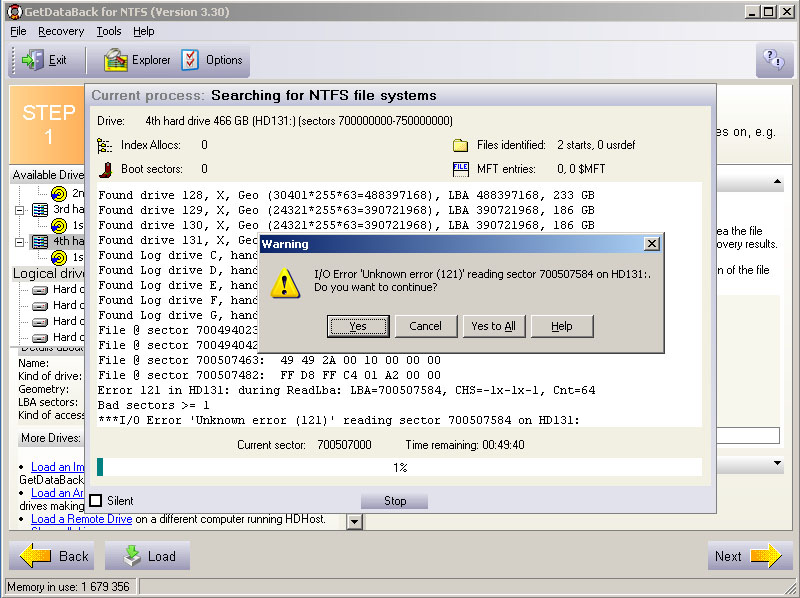Select partition icon under 4th hard drive

(59, 258)
